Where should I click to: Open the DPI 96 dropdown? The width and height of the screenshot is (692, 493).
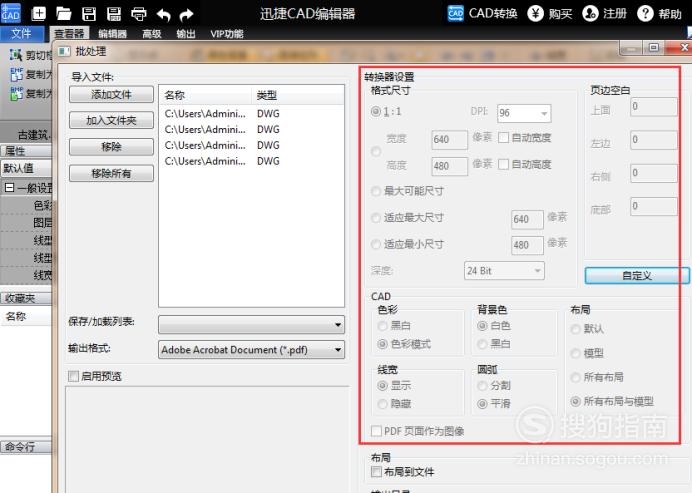click(x=524, y=113)
